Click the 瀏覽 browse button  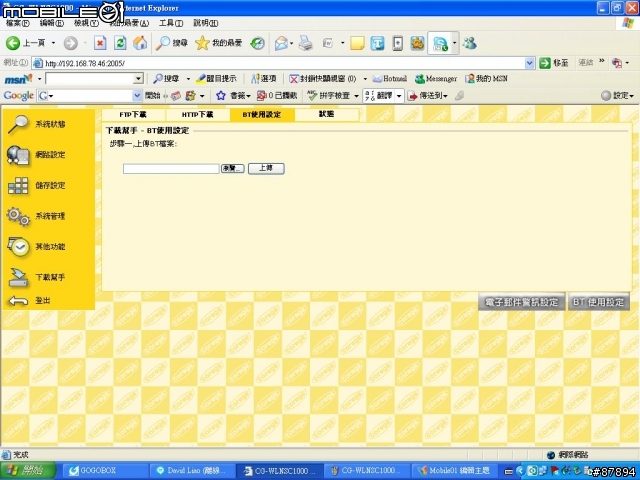pyautogui.click(x=233, y=168)
